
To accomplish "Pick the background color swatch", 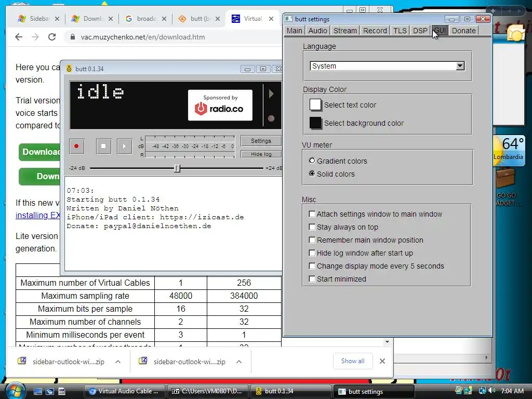I will (x=315, y=123).
